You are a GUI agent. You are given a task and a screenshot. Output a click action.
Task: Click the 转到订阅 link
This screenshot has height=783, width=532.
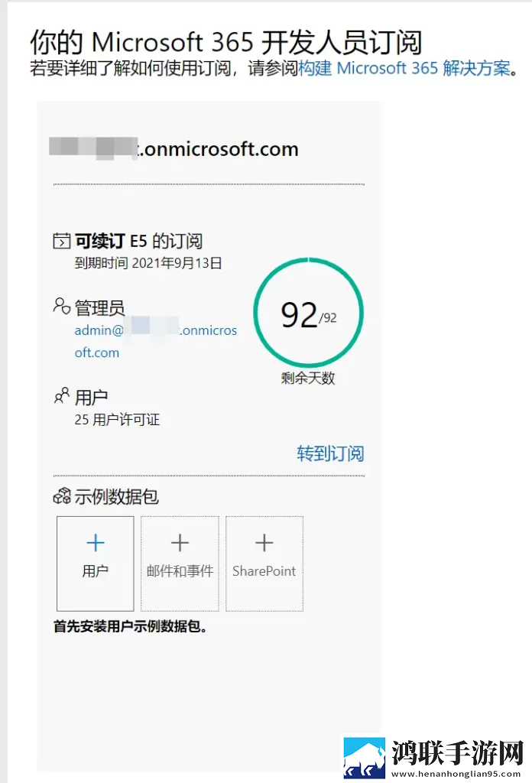(x=330, y=453)
